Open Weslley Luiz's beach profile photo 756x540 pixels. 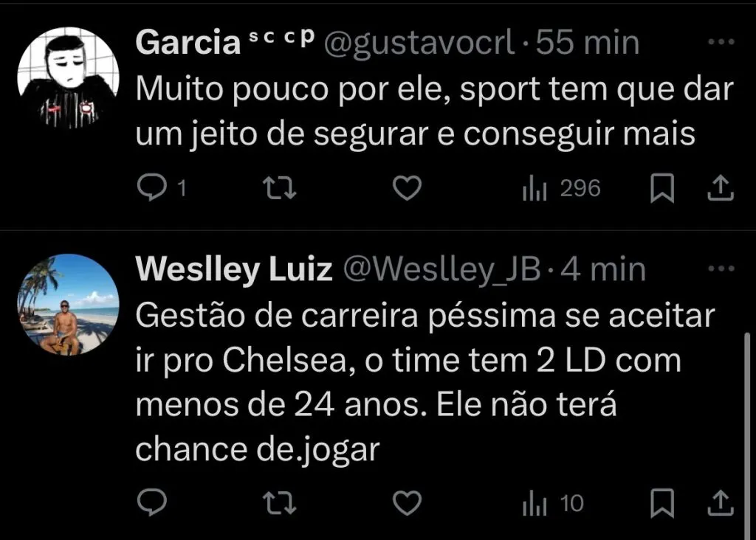tap(68, 305)
